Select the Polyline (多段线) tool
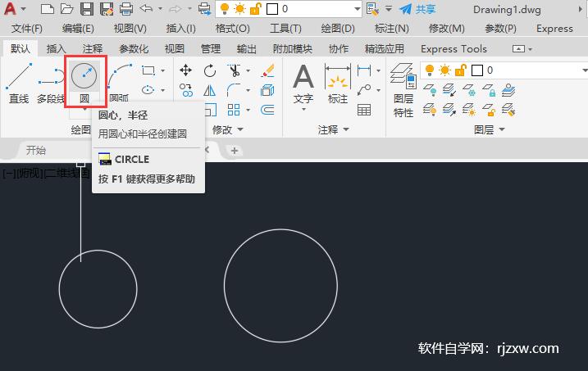This screenshot has height=371, width=588. tap(51, 83)
